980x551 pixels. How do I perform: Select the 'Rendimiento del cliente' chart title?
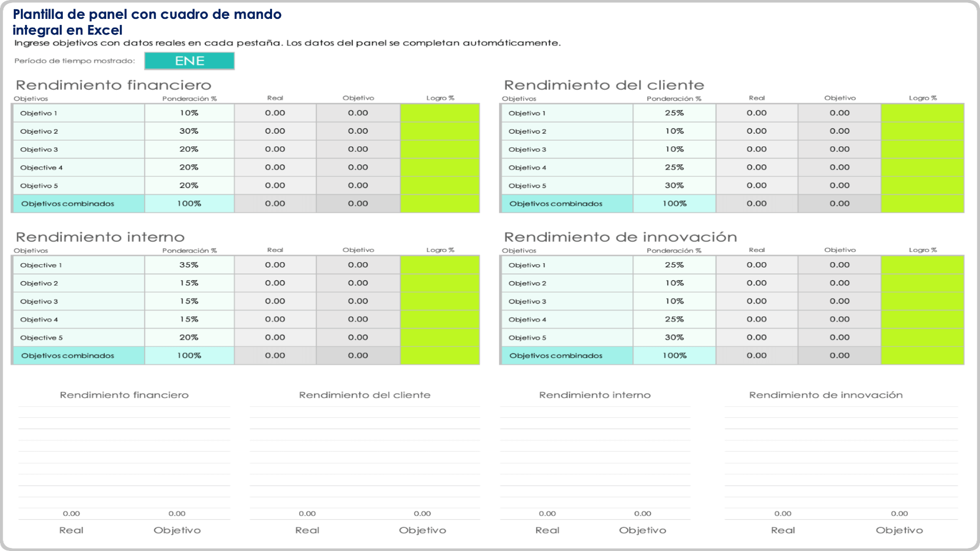[x=364, y=395]
